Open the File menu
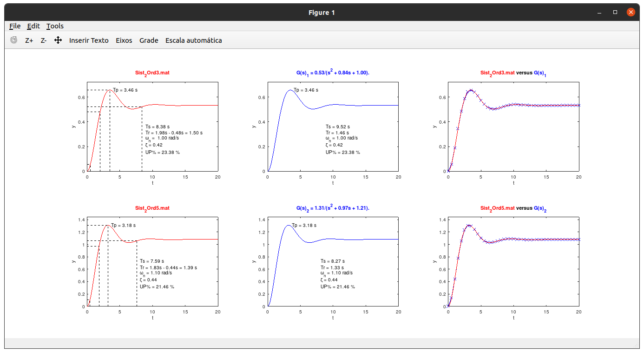Screen dimensions: 644x353 [x=14, y=26]
